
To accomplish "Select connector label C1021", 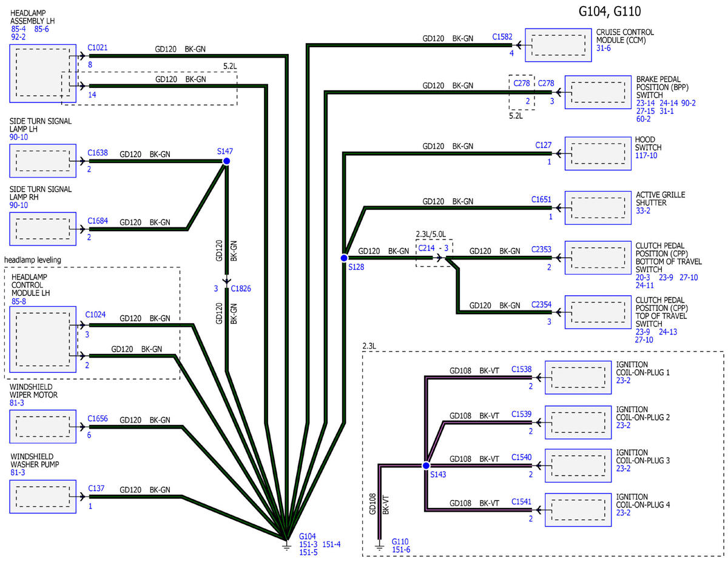I will [x=98, y=47].
